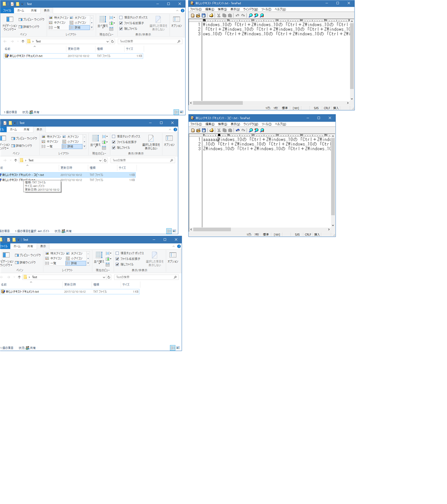Screen dimensions: 447x504
Task: Click up-arrow navigation icon in two-file Explorer window
Action: pyautogui.click(x=15, y=160)
